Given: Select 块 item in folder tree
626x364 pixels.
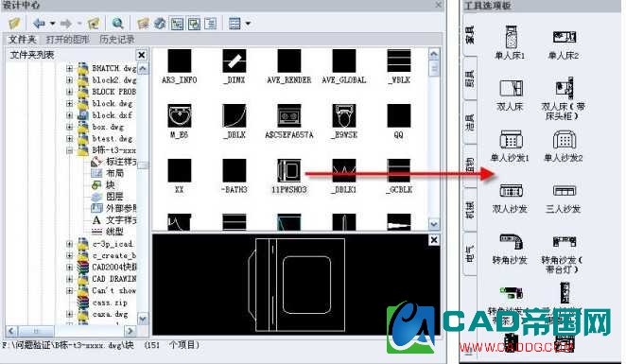Looking at the screenshot, I should pyautogui.click(x=111, y=184).
